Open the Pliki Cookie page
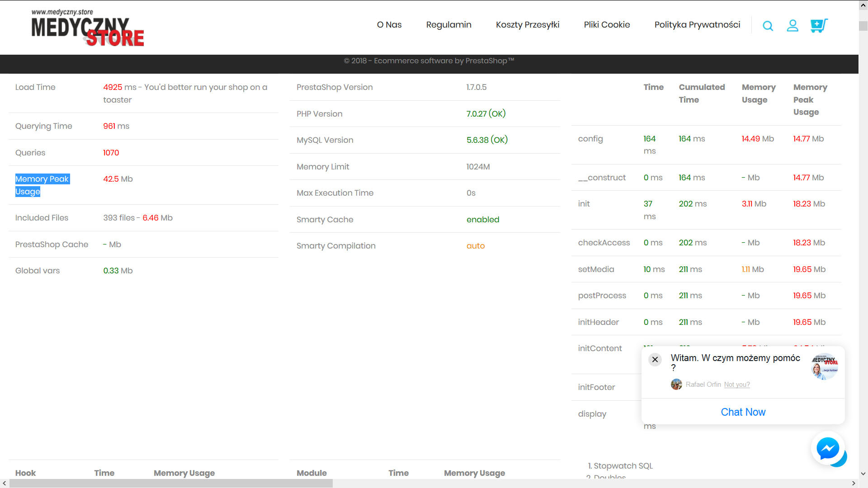 point(607,25)
